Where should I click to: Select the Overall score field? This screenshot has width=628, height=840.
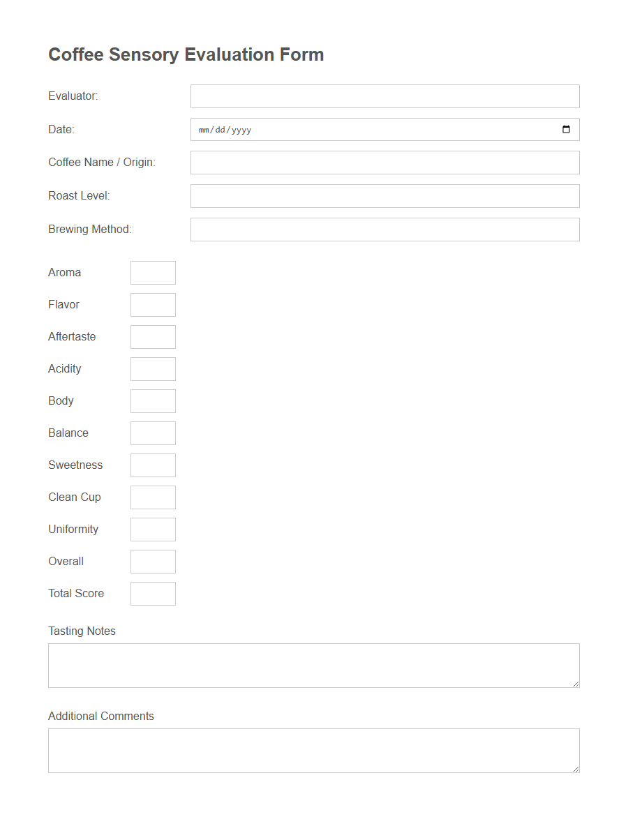pyautogui.click(x=152, y=561)
